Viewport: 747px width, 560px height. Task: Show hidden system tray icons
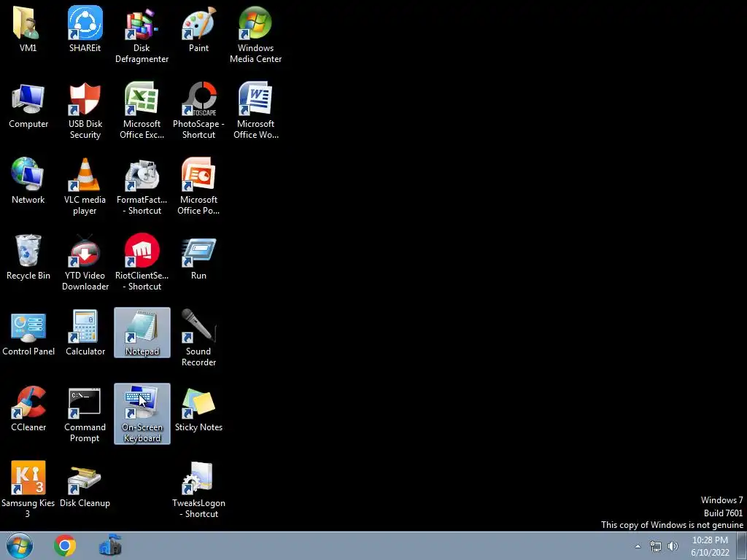pos(638,546)
